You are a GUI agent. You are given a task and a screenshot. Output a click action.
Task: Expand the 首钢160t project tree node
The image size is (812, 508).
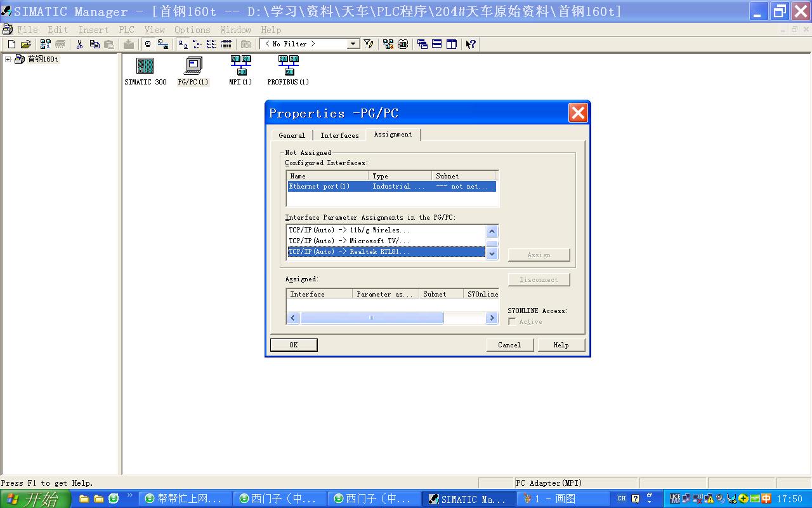point(8,59)
